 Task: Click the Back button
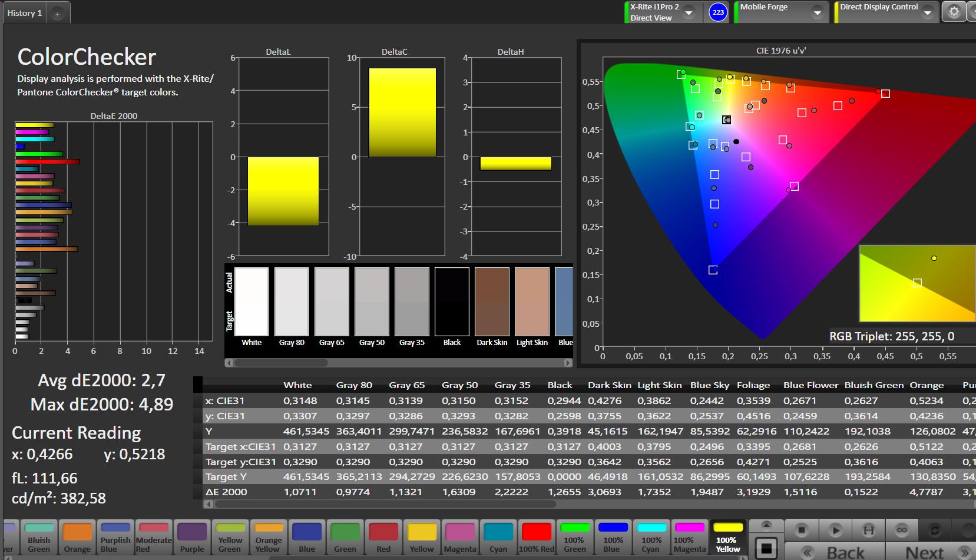tap(835, 552)
